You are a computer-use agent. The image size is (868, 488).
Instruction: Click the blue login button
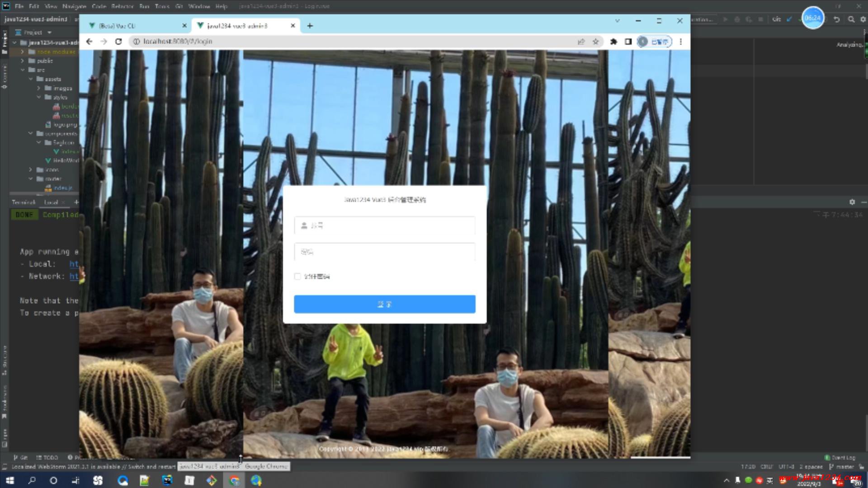coord(385,305)
